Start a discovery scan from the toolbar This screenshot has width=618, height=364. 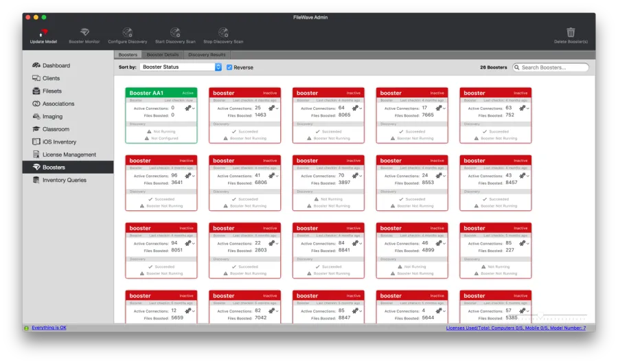click(175, 32)
